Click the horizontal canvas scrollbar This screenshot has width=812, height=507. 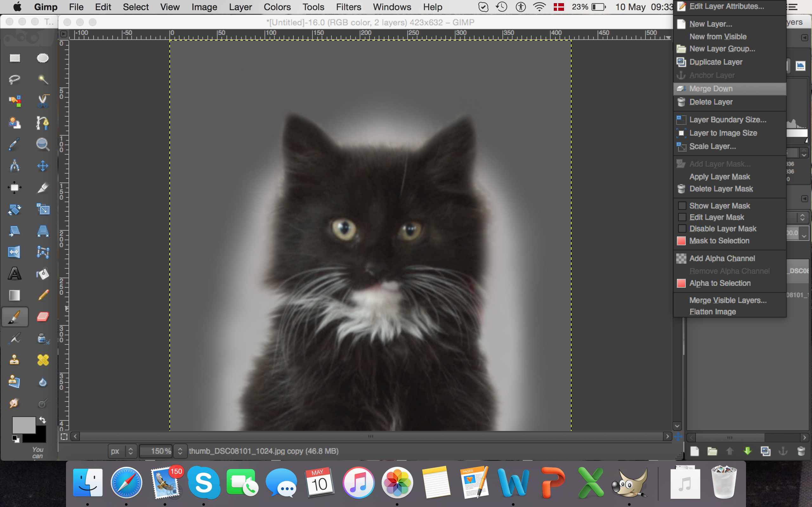[370, 436]
